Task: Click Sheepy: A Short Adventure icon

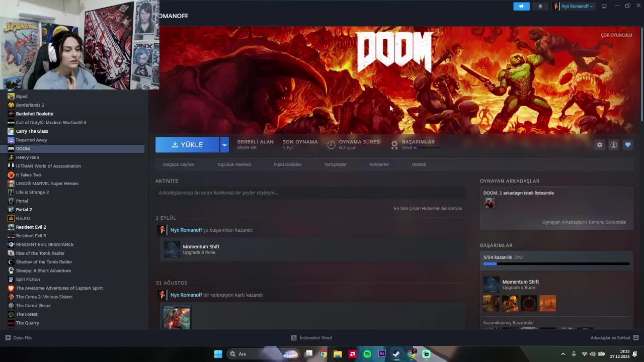Action: point(11,270)
